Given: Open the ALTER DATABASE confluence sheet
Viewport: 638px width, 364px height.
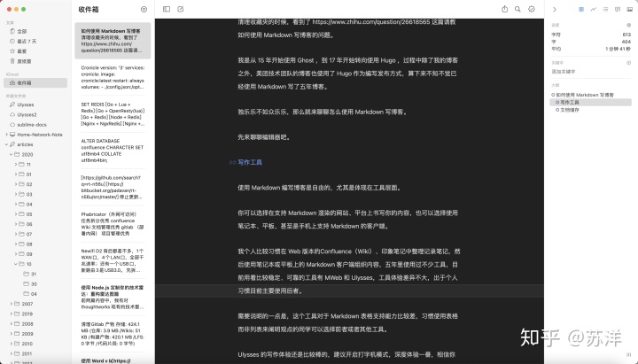Looking at the screenshot, I should click(x=113, y=151).
